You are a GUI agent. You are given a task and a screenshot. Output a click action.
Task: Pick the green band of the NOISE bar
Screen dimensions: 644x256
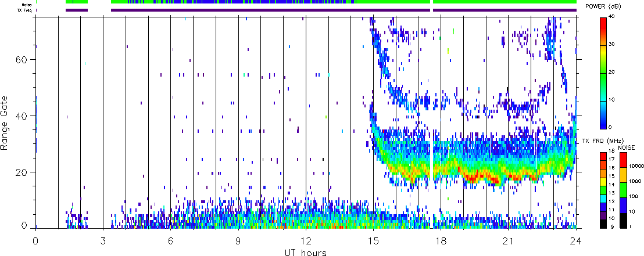tap(622, 190)
